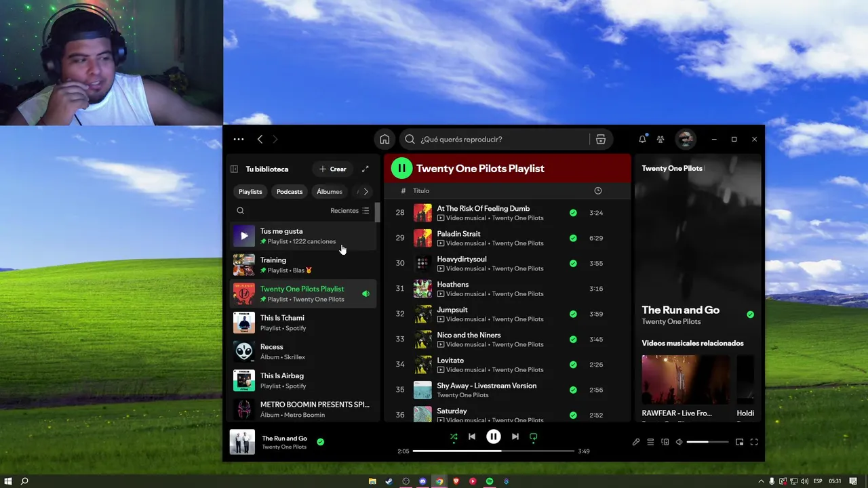Screen dimensions: 868x488
Task: Open Training playlist
Action: 303,265
